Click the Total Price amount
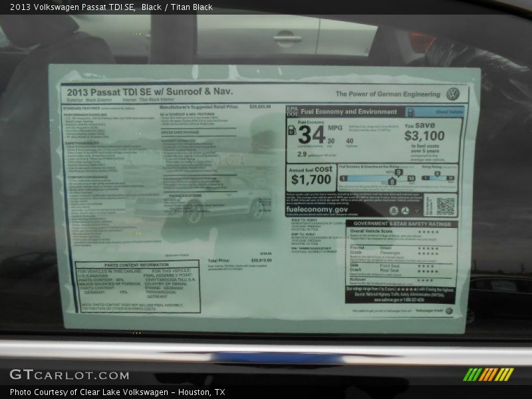Screen dimensions: 532x399 [261, 261]
